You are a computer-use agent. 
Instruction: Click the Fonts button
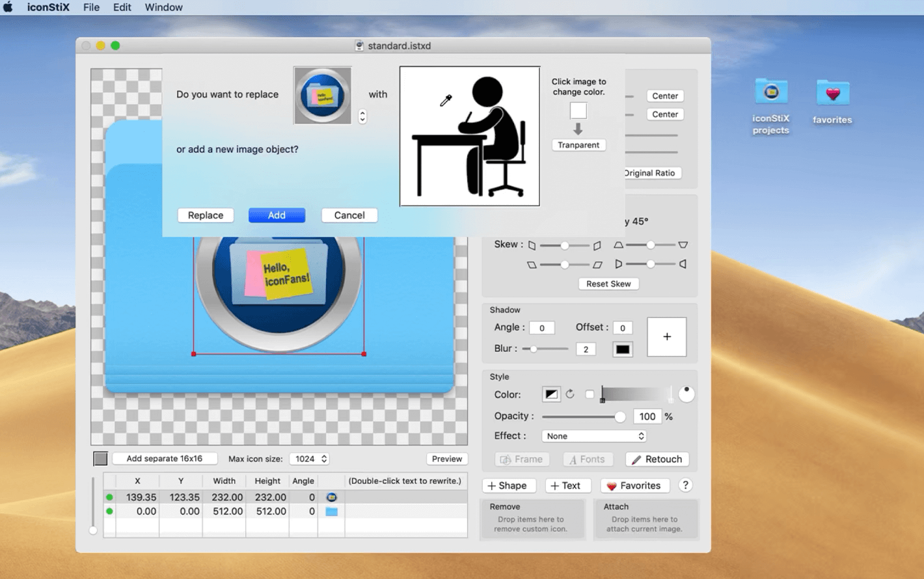tap(588, 459)
